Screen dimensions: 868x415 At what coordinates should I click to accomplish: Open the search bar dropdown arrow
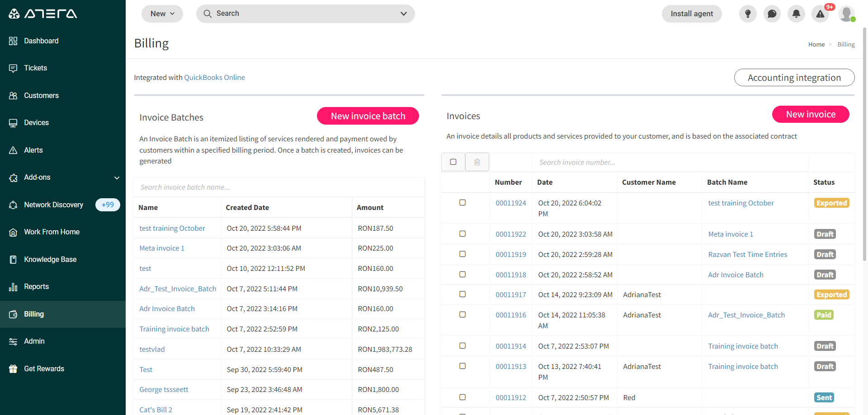click(x=404, y=14)
